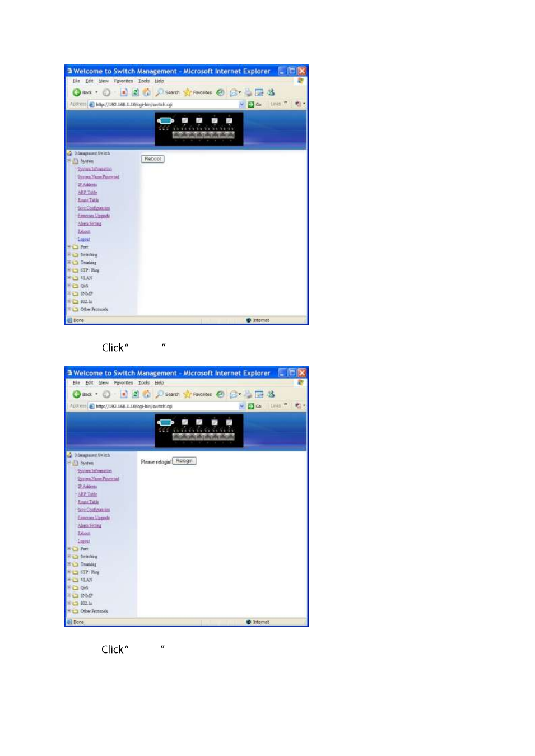This screenshot has width=535, height=756.
Task: Expand Other Protocols folder in the Relogin window
Action: (x=69, y=611)
